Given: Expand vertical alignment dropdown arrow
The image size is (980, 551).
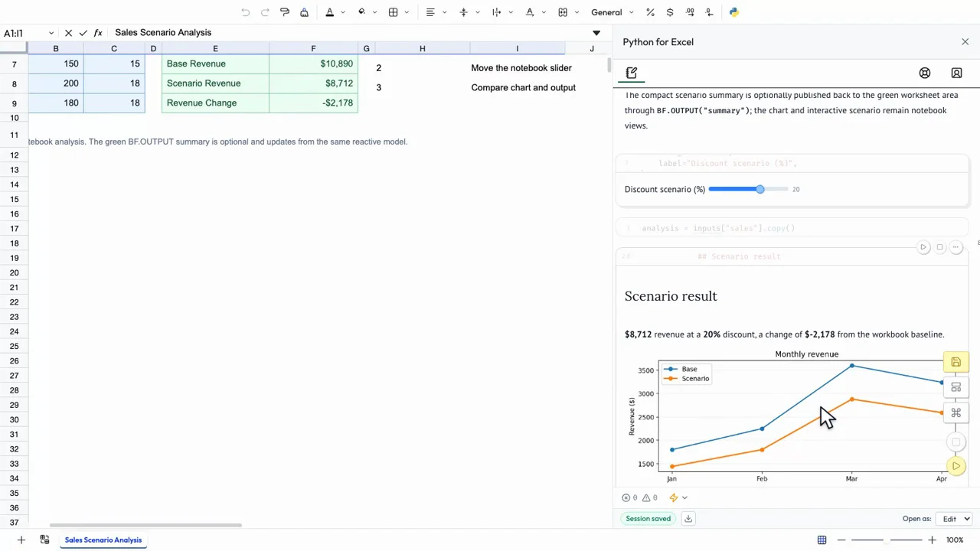Looking at the screenshot, I should (x=476, y=12).
